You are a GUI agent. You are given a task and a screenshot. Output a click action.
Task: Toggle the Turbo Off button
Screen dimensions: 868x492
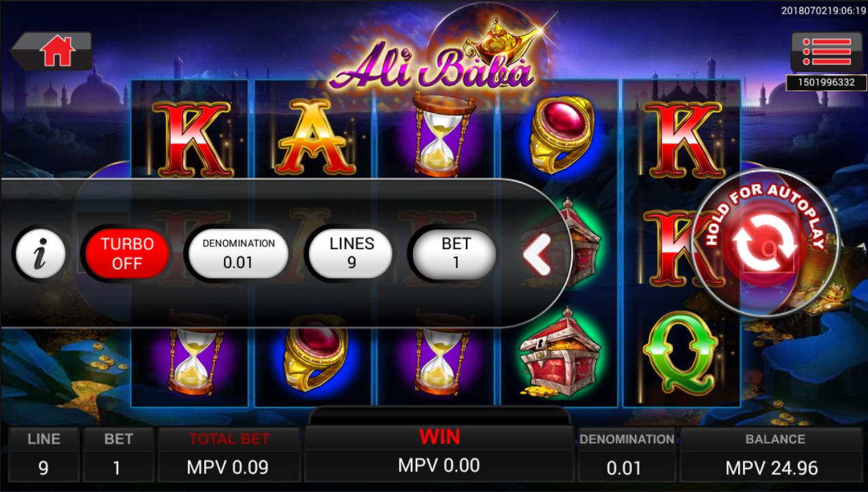pos(127,253)
